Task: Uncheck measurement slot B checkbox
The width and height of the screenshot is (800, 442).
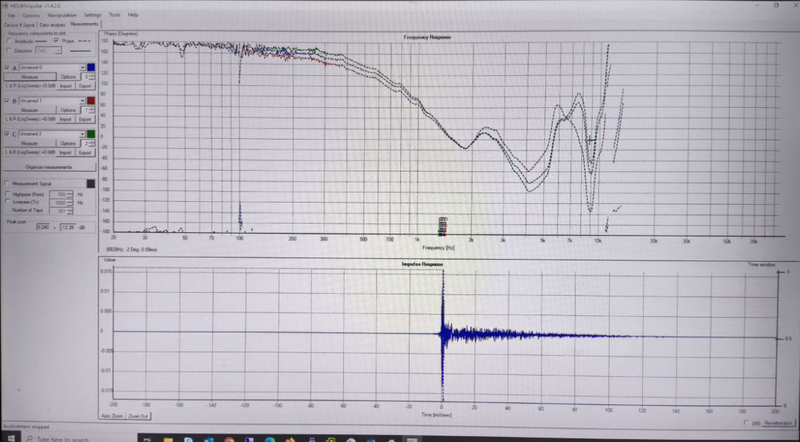Action: pos(7,101)
